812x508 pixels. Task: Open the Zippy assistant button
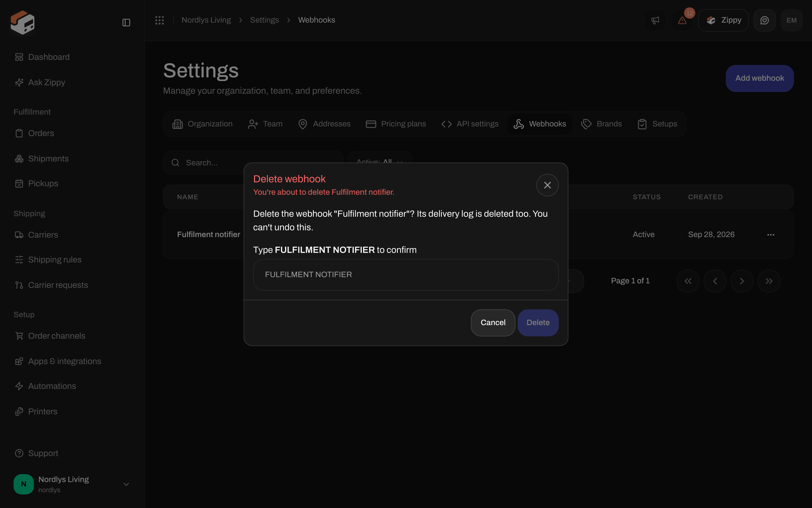(723, 20)
